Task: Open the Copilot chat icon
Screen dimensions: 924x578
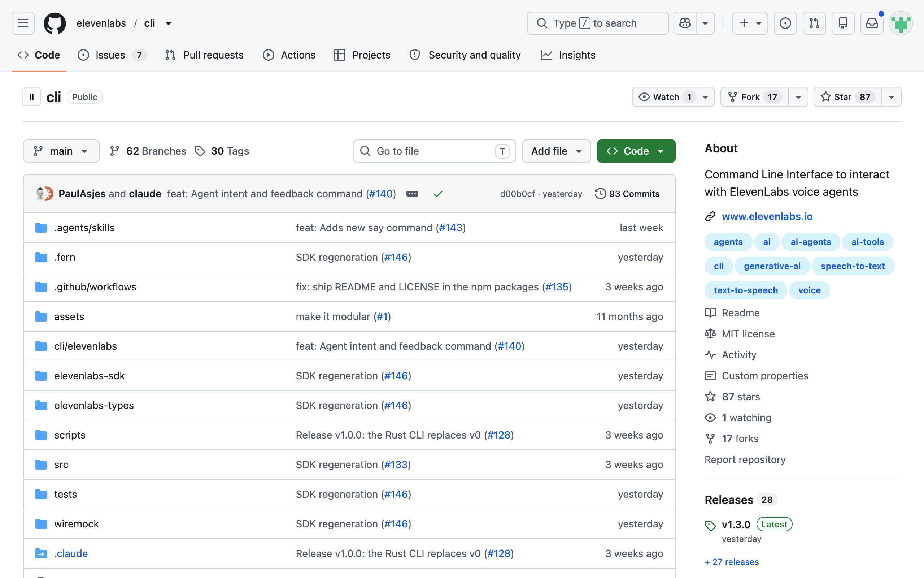Action: coord(685,23)
